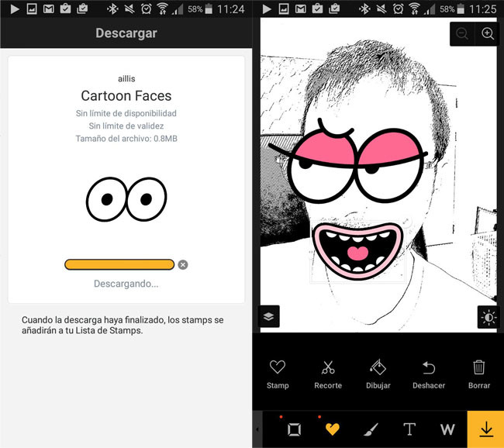Select the Cartoon Faces title text
504x448 pixels.
(x=126, y=96)
